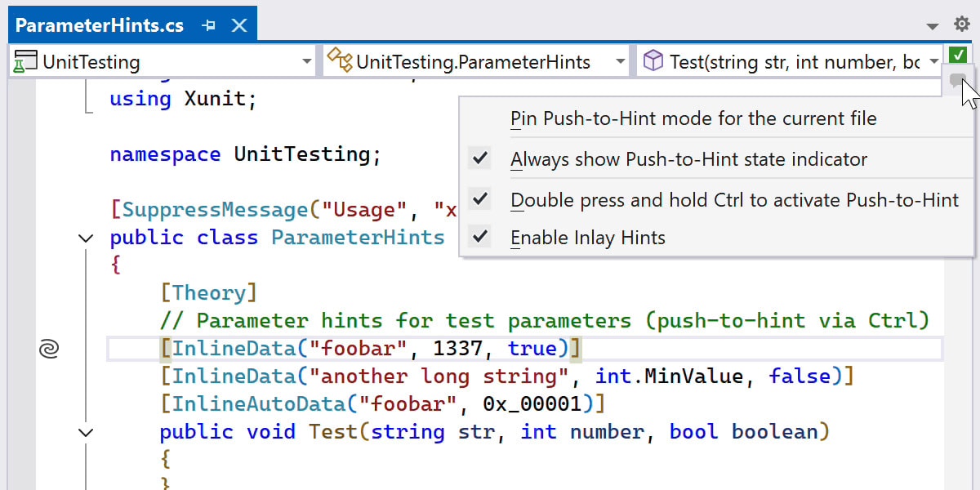Disable the Enable Inlay Hints checkbox
The image size is (980, 490).
480,238
